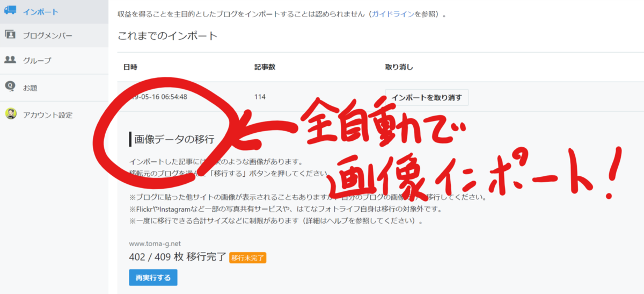Viewport: 644px width, 294px height.
Task: Click the group people icon in sidebar
Action: click(10, 60)
